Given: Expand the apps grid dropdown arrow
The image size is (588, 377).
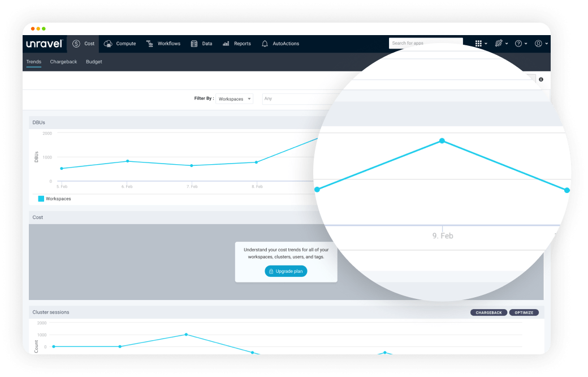Looking at the screenshot, I should tap(486, 44).
